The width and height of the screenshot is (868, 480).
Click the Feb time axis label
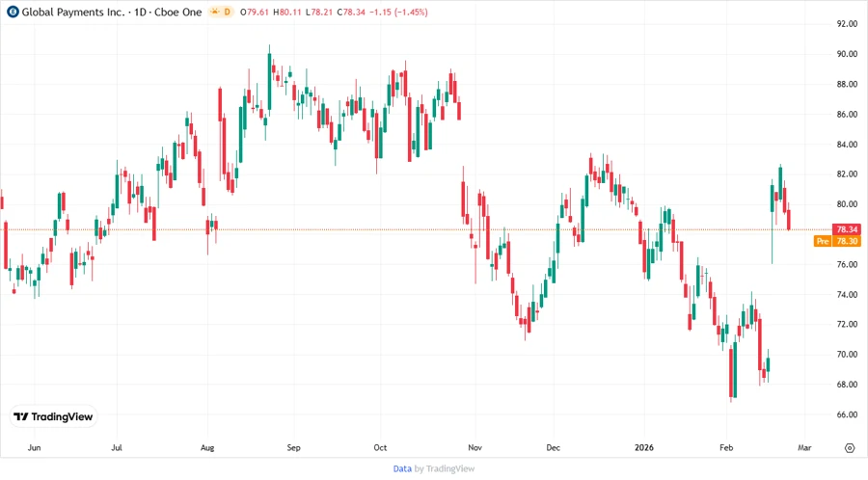[x=725, y=447]
